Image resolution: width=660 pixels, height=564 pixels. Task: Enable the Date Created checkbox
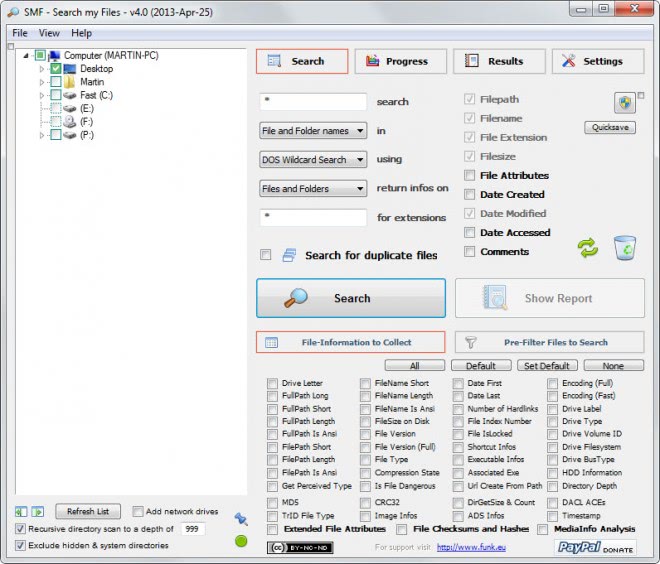(469, 194)
